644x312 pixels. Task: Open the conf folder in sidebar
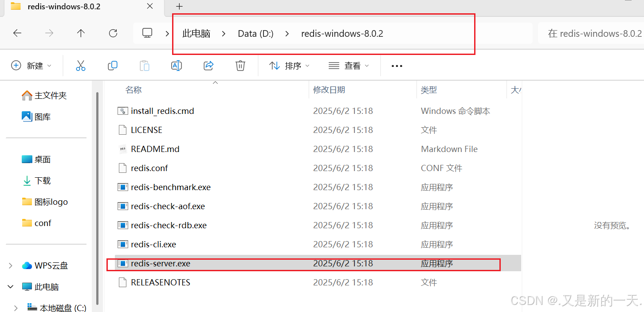click(36, 223)
